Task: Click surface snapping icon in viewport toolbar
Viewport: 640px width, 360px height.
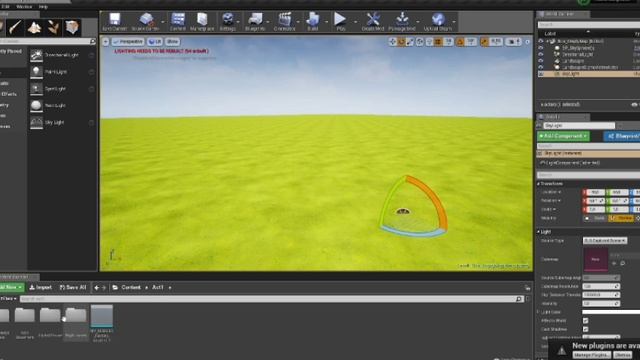Action: [429, 42]
